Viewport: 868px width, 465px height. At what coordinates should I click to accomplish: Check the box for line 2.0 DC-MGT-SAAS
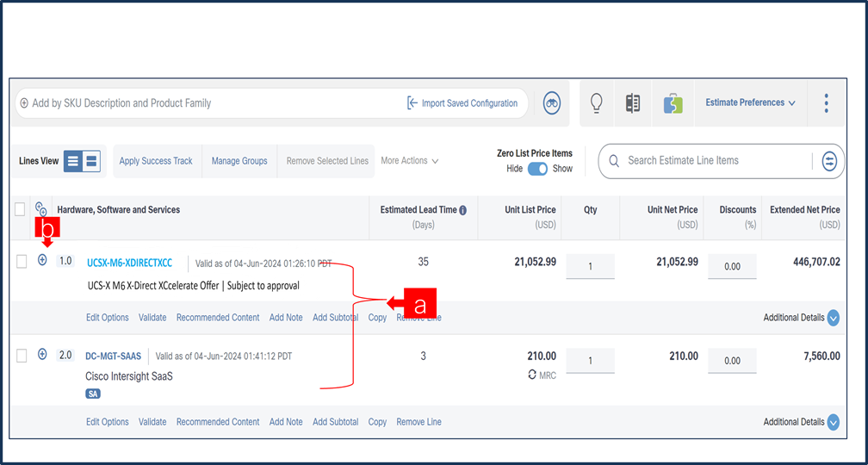click(x=22, y=356)
